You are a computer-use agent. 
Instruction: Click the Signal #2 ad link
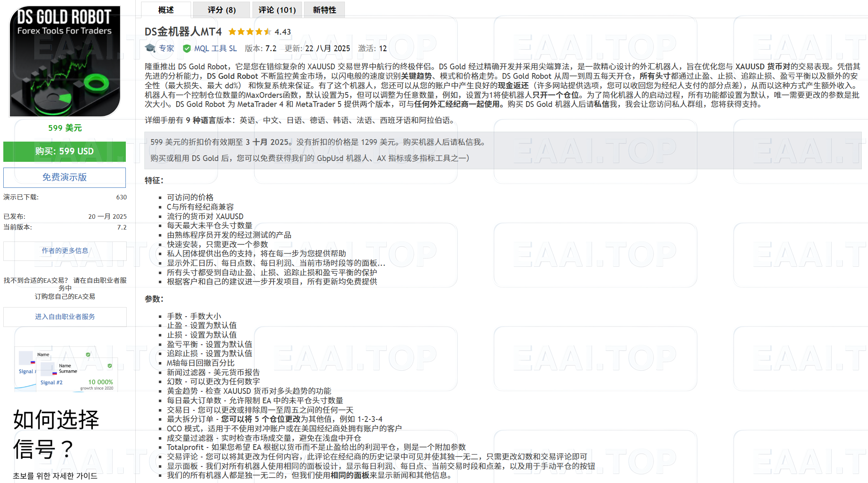pos(52,383)
